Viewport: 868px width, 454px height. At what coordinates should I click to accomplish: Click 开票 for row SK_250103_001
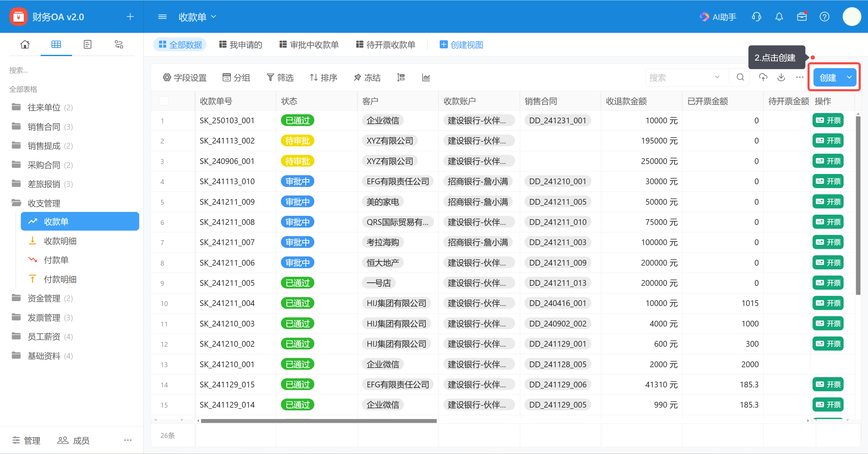pyautogui.click(x=828, y=121)
